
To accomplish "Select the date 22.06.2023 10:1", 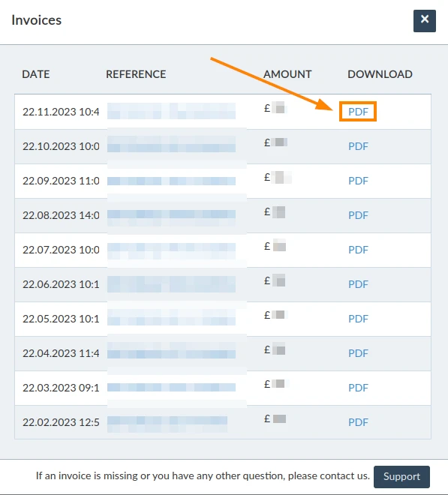I will (x=61, y=284).
